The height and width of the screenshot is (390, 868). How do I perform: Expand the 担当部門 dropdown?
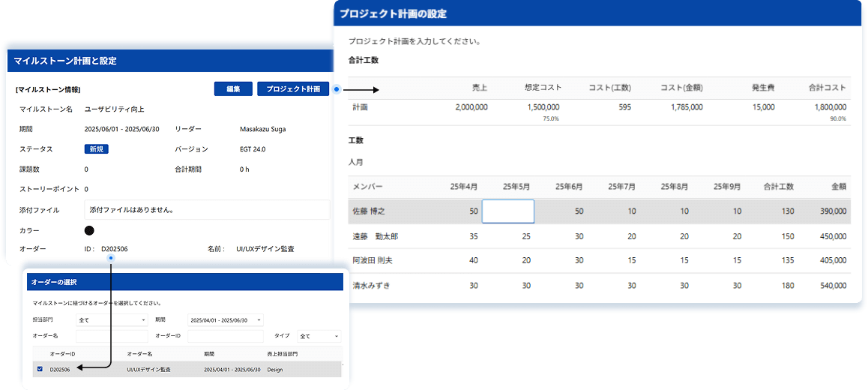coord(112,320)
